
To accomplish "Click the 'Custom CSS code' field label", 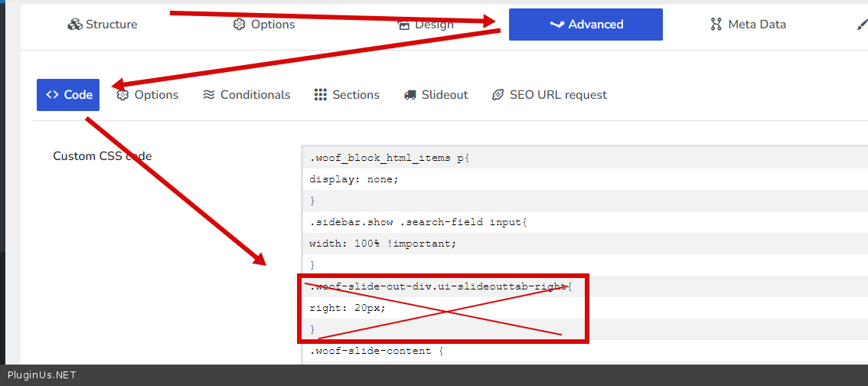I will point(102,156).
